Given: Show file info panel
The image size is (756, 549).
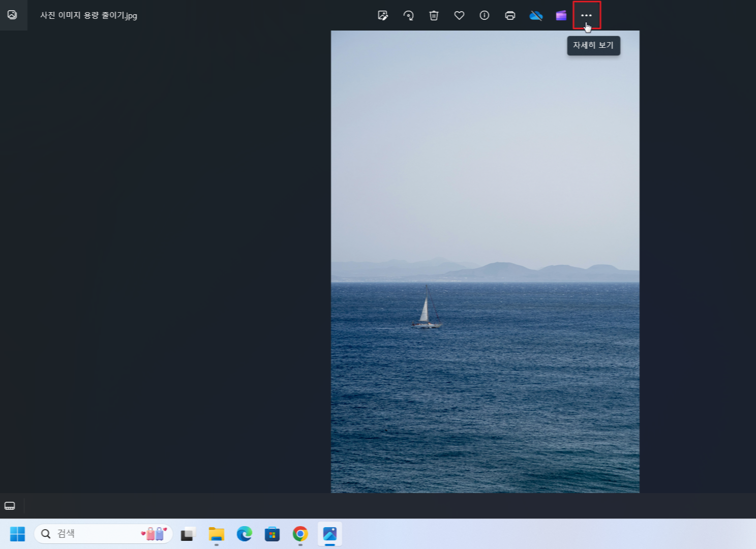Looking at the screenshot, I should [x=485, y=15].
